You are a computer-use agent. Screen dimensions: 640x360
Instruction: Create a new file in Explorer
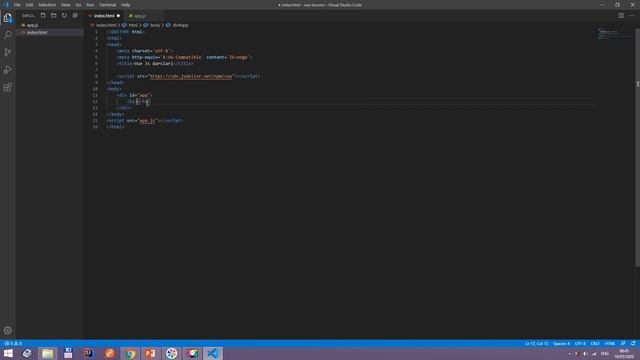[43, 16]
